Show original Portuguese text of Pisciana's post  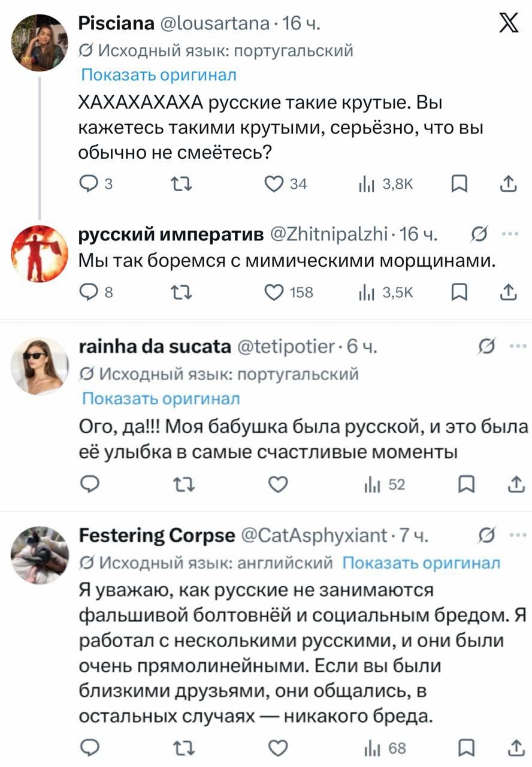[x=159, y=75]
